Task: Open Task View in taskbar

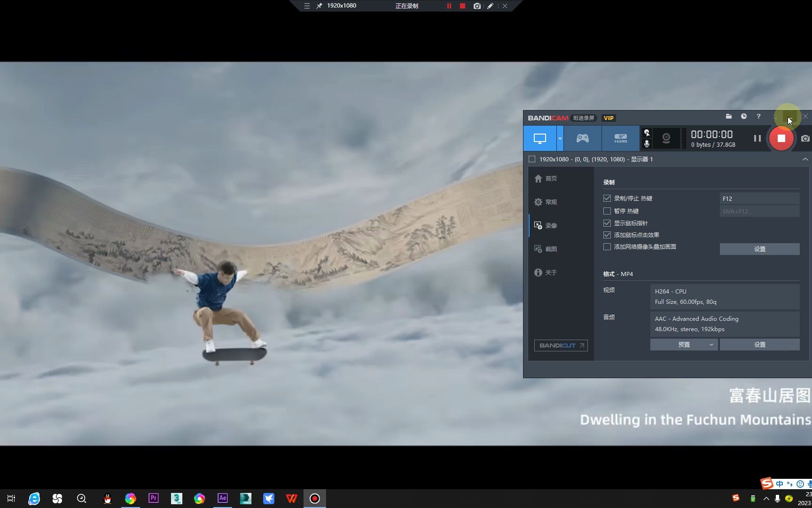Action: (11, 499)
